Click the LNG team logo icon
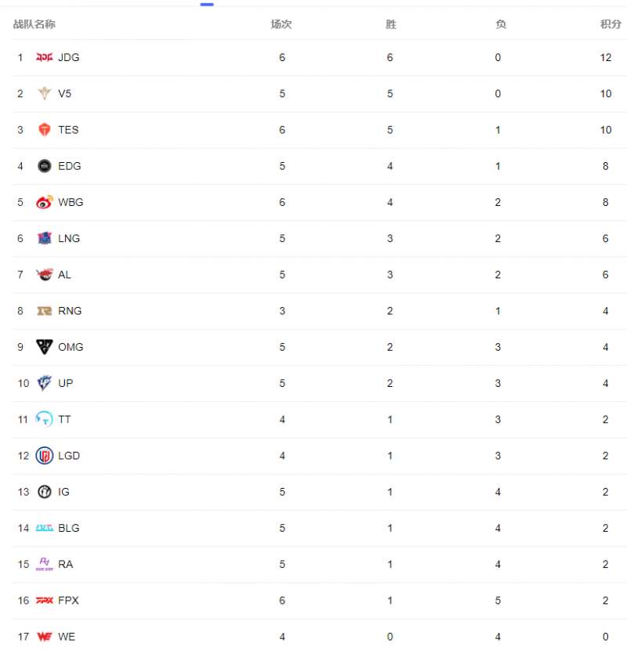Screen dimensions: 627x672 (45, 238)
